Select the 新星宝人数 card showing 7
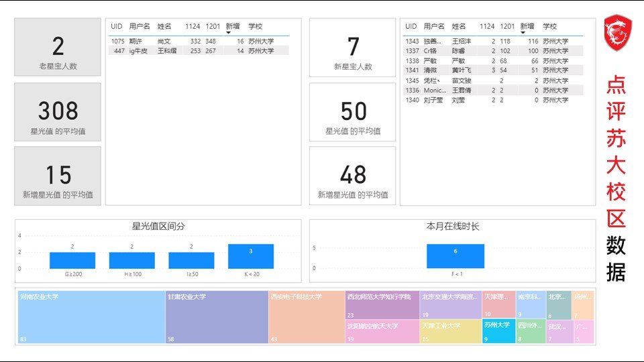The width and height of the screenshot is (644, 362). [352, 47]
